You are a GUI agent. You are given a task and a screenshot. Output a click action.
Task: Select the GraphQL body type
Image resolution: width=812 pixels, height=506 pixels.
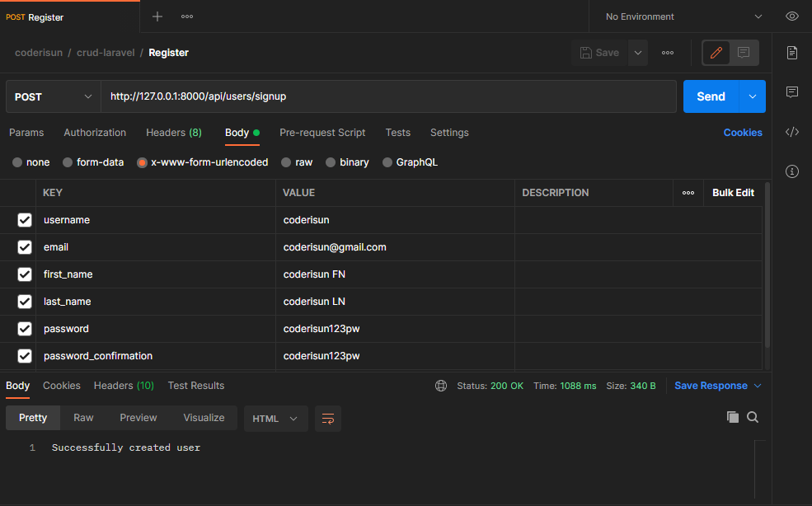click(x=387, y=162)
